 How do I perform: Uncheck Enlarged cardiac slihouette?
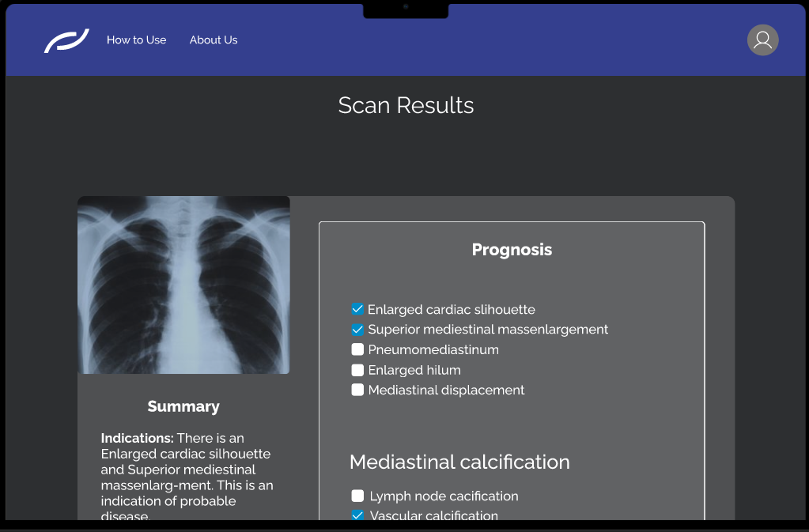point(357,308)
